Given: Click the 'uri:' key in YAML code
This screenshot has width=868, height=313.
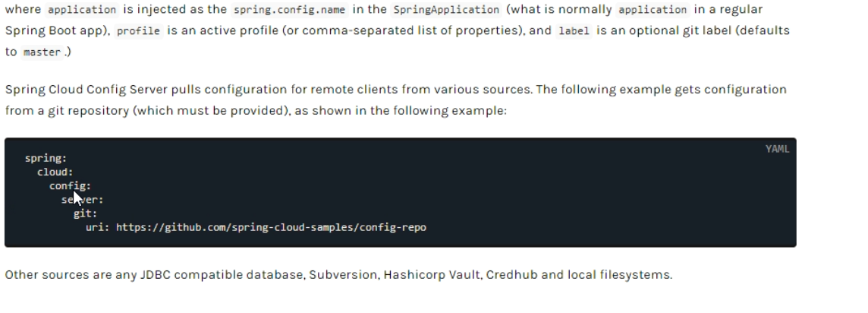Looking at the screenshot, I should (x=97, y=227).
